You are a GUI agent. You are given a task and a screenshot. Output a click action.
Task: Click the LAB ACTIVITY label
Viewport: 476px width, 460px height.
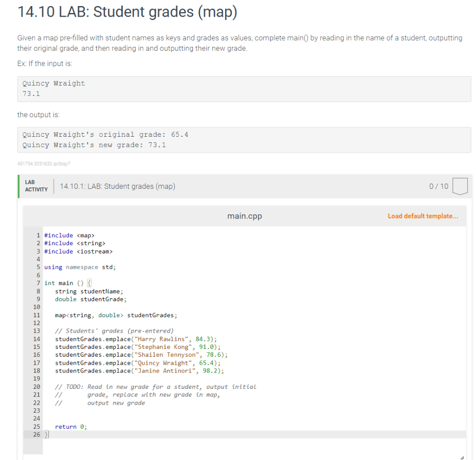pyautogui.click(x=36, y=186)
